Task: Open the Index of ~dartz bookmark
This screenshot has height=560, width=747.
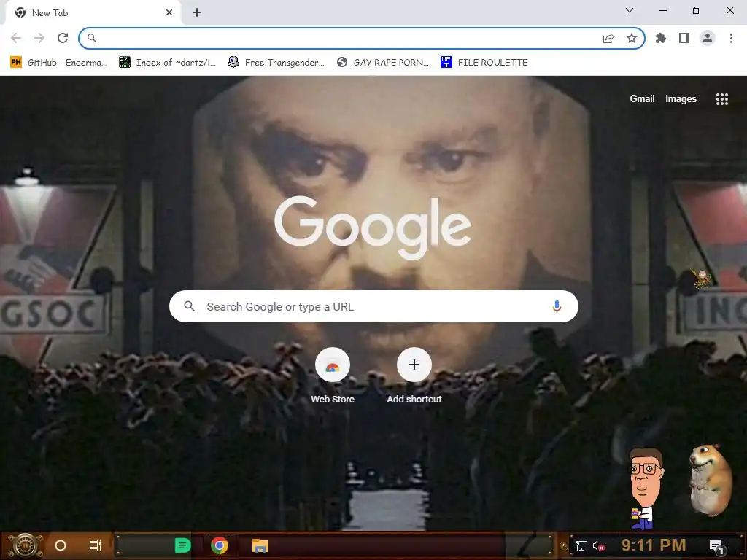Action: point(168,63)
